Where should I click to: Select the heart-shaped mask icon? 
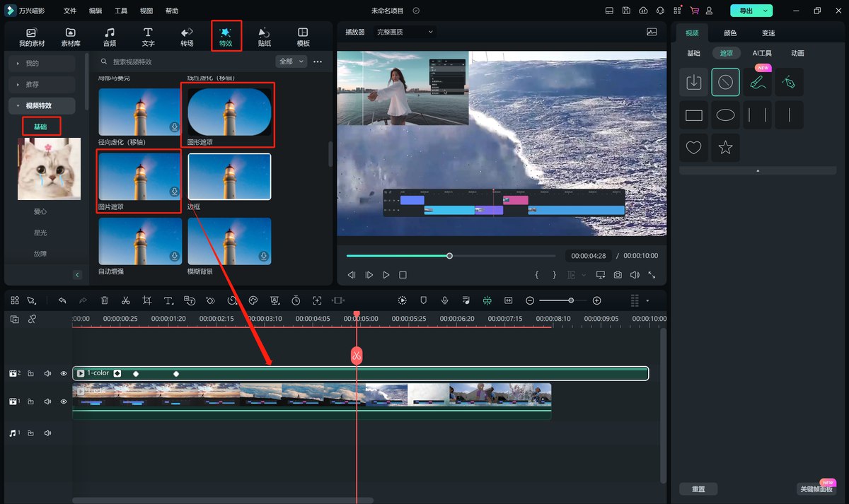click(x=694, y=148)
